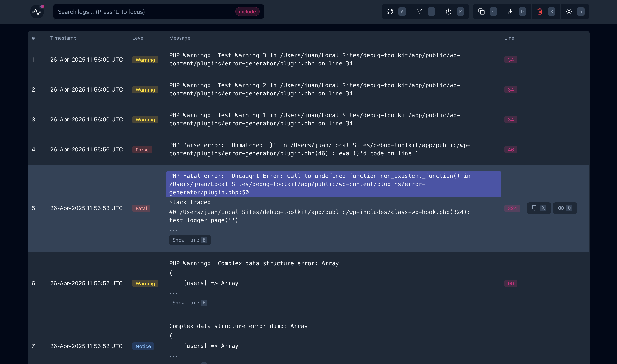Viewport: 617px width, 364px height.
Task: Open the log level filter
Action: pos(419,11)
